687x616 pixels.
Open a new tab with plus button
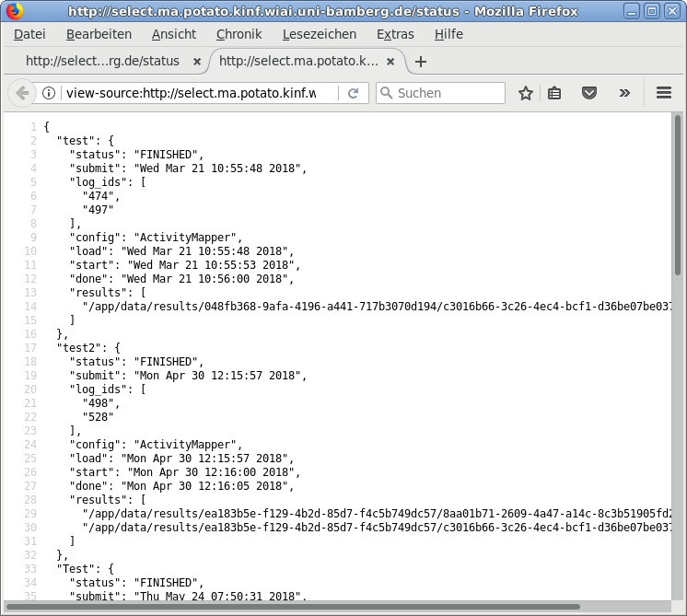tap(421, 62)
